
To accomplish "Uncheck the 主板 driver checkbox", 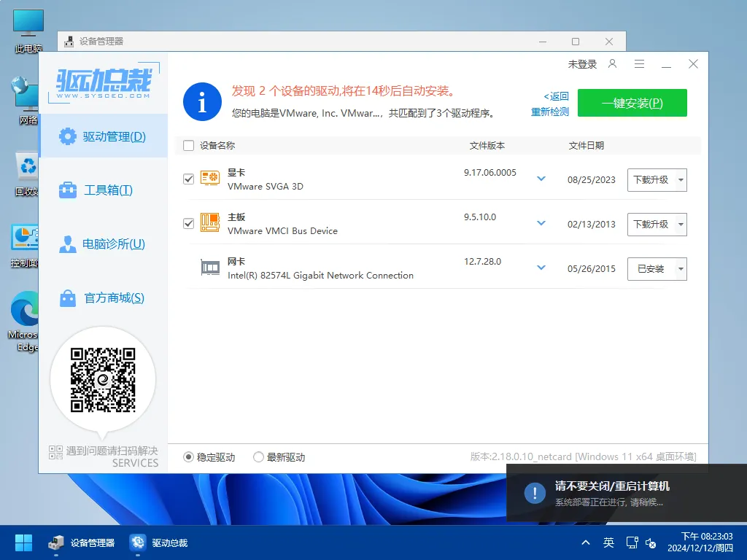I will (x=187, y=224).
